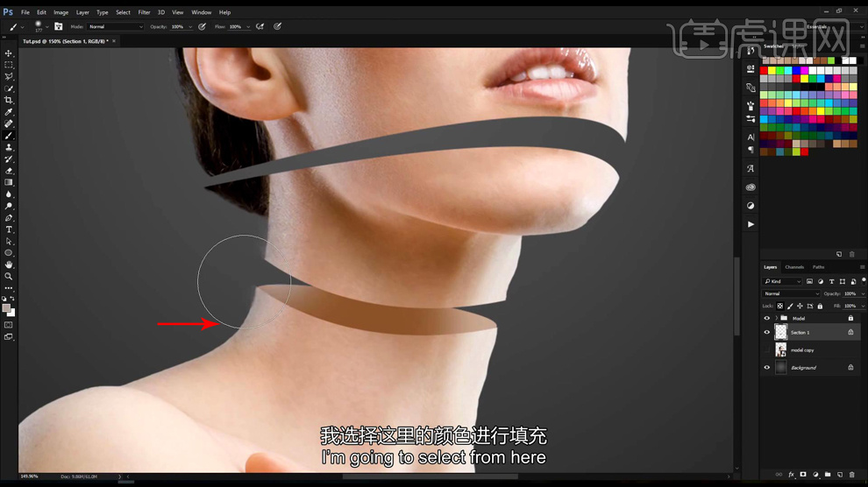Open the Edit Toolbar three-dots icon
This screenshot has width=868, height=487.
point(8,288)
